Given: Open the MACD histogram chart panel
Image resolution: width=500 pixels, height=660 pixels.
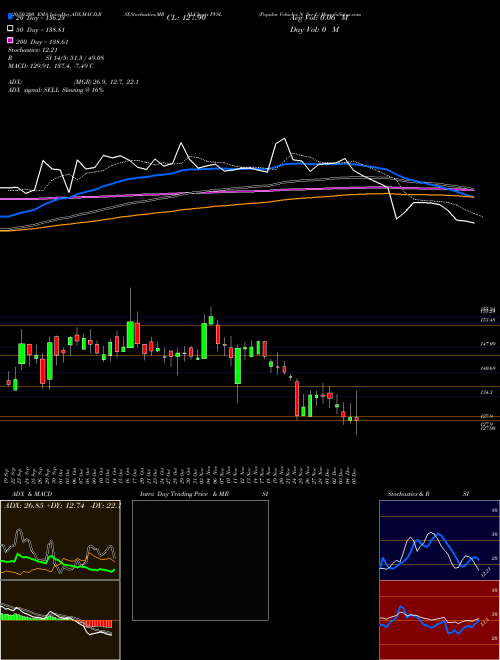Looking at the screenshot, I should 60,620.
